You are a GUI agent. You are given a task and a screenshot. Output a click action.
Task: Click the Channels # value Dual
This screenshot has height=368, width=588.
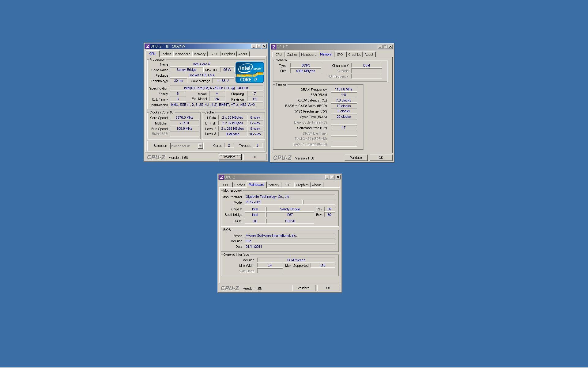coord(367,65)
